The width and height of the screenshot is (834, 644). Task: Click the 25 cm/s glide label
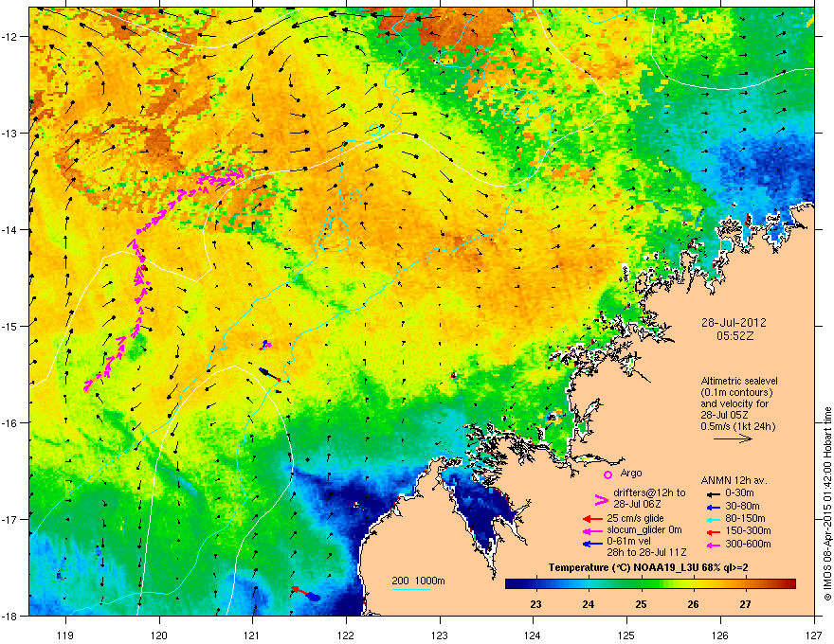point(635,518)
